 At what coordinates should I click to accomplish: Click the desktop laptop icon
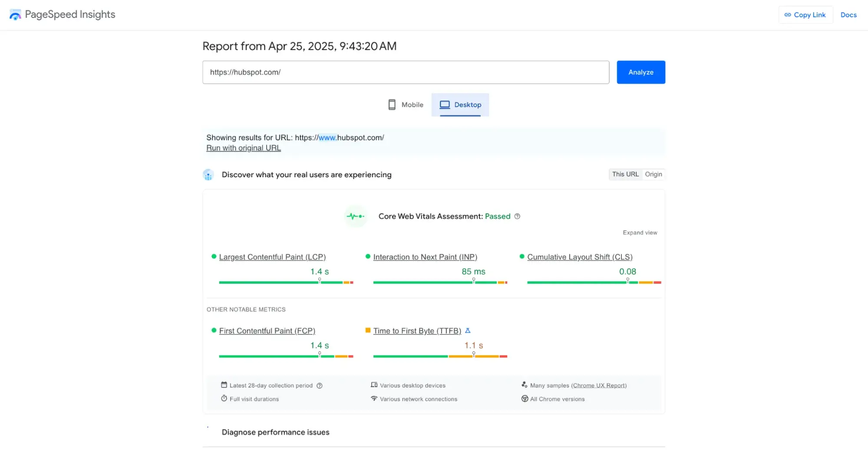445,105
